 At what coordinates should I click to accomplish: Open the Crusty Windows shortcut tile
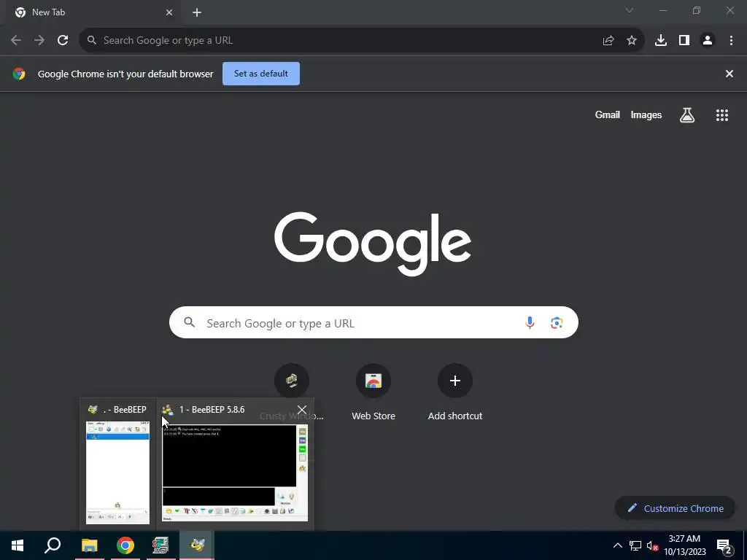tap(292, 381)
